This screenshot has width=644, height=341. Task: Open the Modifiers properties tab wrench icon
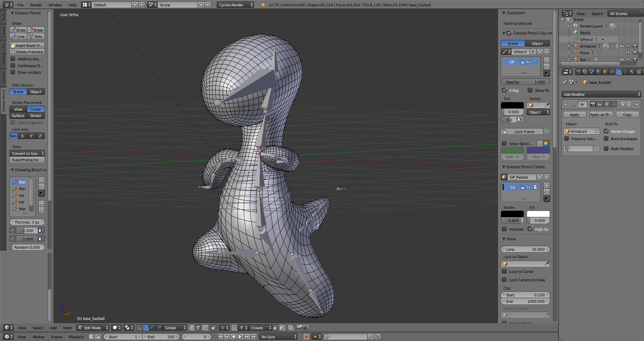pos(619,72)
